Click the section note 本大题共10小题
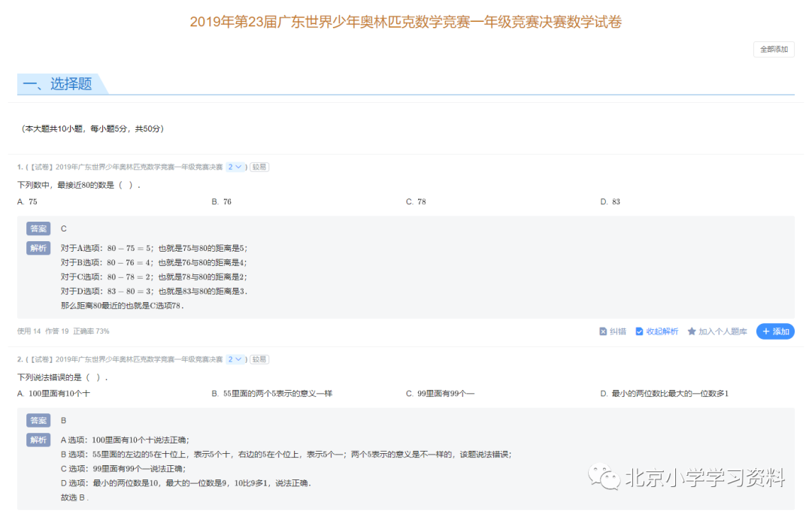812x514 pixels. pos(92,129)
